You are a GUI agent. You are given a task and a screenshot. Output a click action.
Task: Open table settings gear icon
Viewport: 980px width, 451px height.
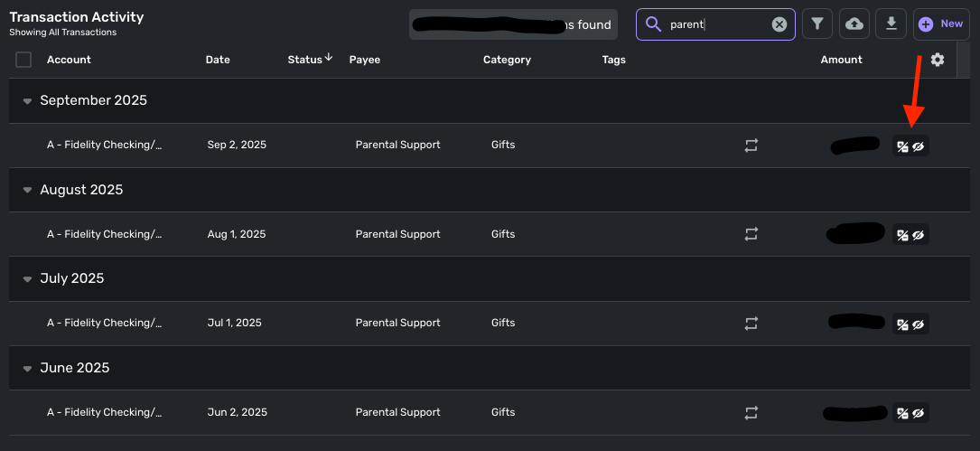tap(938, 60)
